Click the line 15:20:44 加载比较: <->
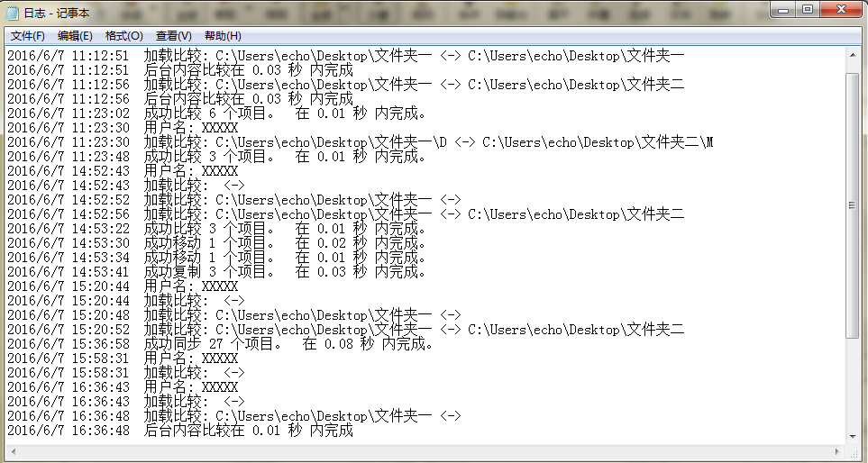The width and height of the screenshot is (868, 463). (125, 300)
